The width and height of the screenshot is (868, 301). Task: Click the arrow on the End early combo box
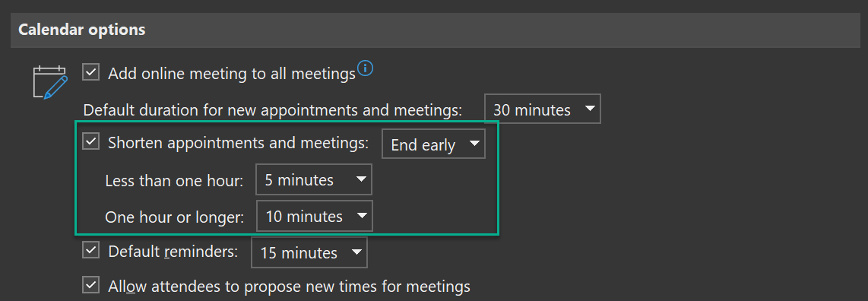click(474, 144)
